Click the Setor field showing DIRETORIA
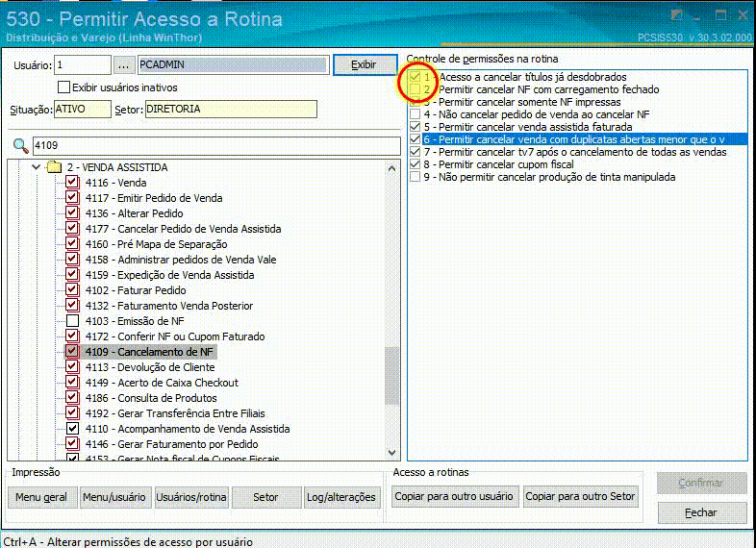The height and width of the screenshot is (548, 756). click(231, 109)
